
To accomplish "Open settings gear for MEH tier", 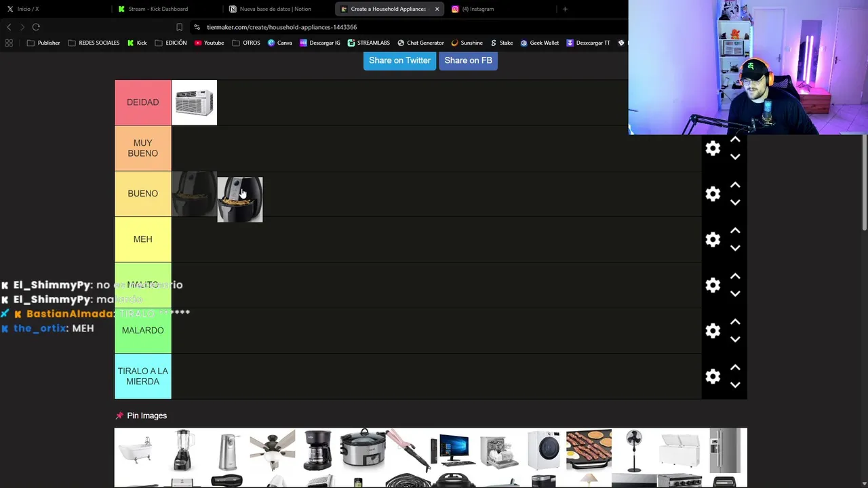I will (713, 239).
